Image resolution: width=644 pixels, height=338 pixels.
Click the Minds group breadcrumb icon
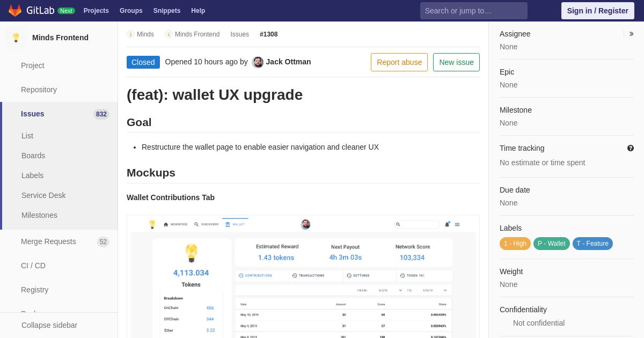[x=130, y=34]
